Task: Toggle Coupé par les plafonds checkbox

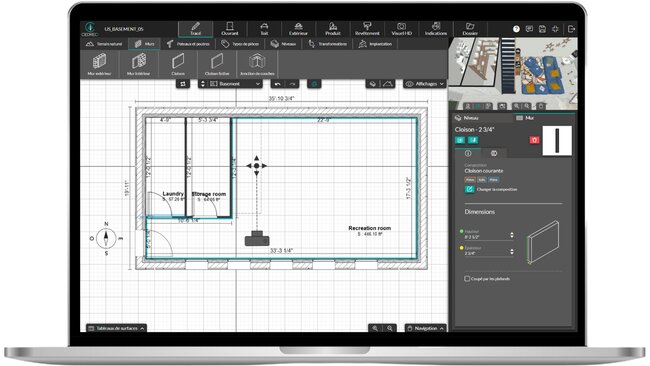Action: pos(467,279)
